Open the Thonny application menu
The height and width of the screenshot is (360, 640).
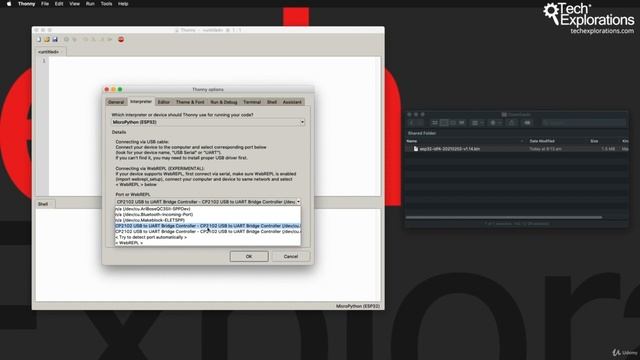click(27, 4)
